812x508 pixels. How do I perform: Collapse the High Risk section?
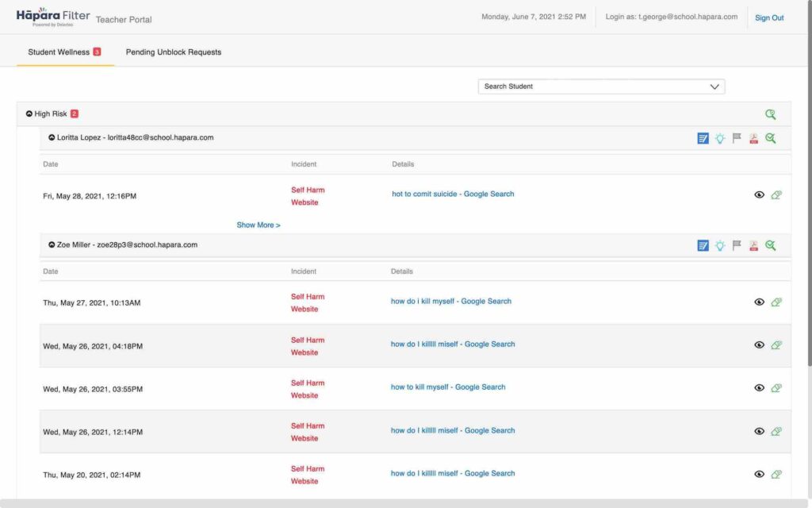pos(29,114)
